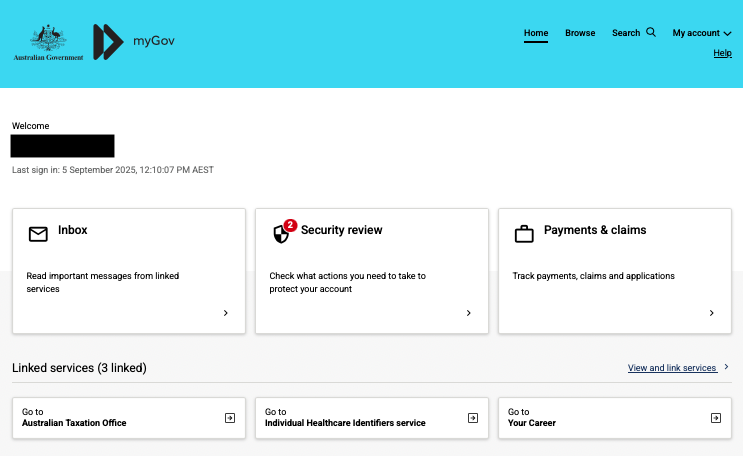Click the myGov text in header
Screen dimensions: 743x456
pos(154,41)
